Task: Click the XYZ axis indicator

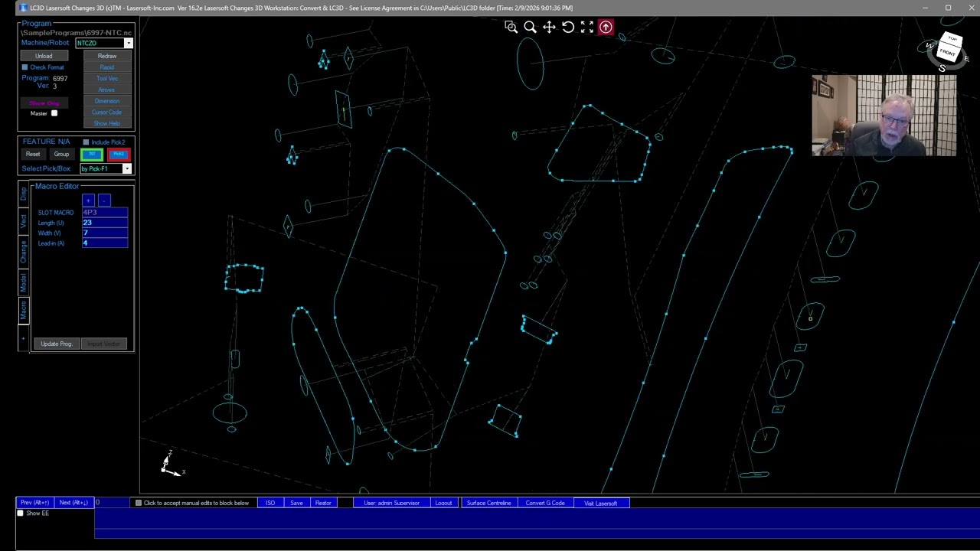Action: click(x=172, y=464)
